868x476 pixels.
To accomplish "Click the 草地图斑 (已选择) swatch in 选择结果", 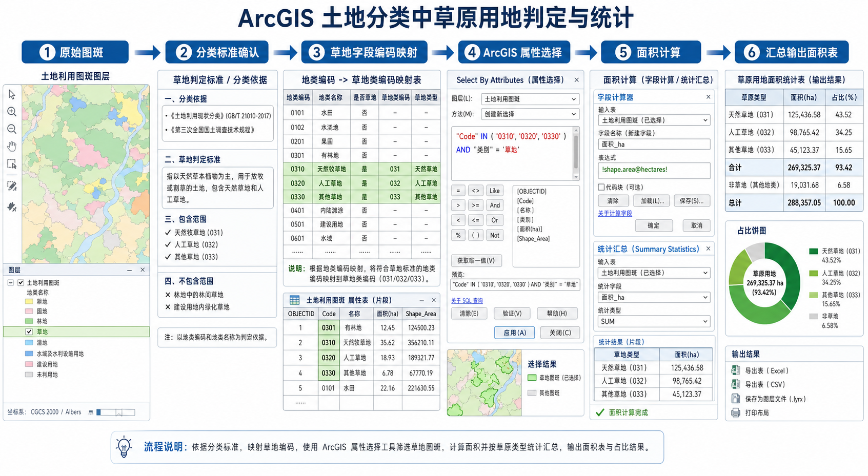I will point(532,378).
